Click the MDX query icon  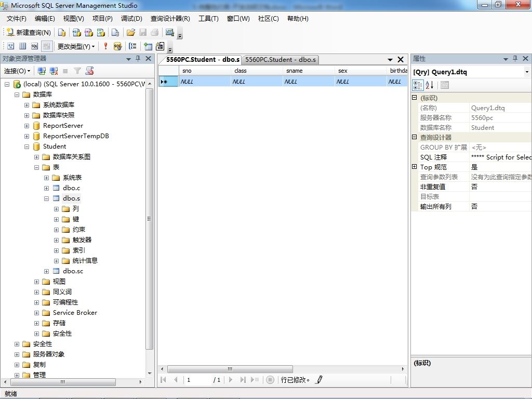77,32
